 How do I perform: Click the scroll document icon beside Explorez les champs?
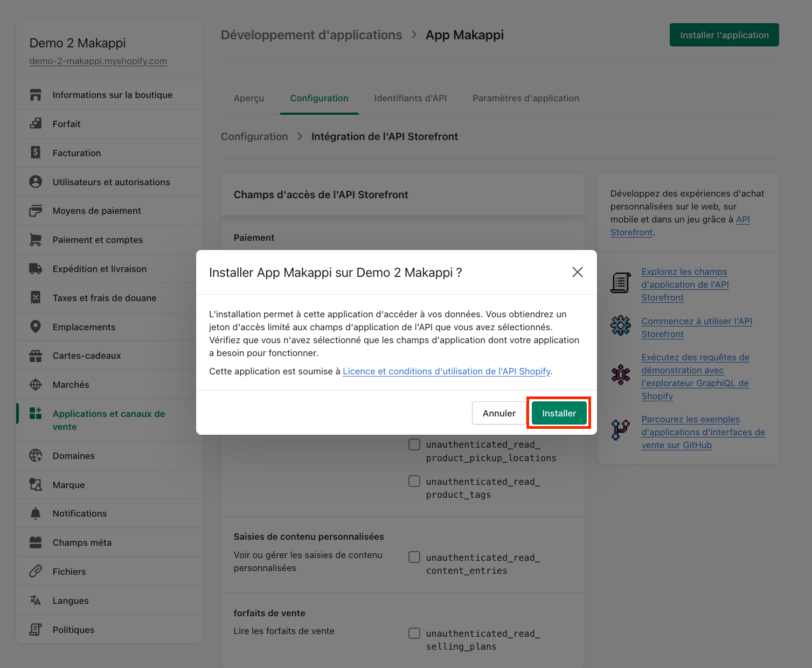coord(621,283)
